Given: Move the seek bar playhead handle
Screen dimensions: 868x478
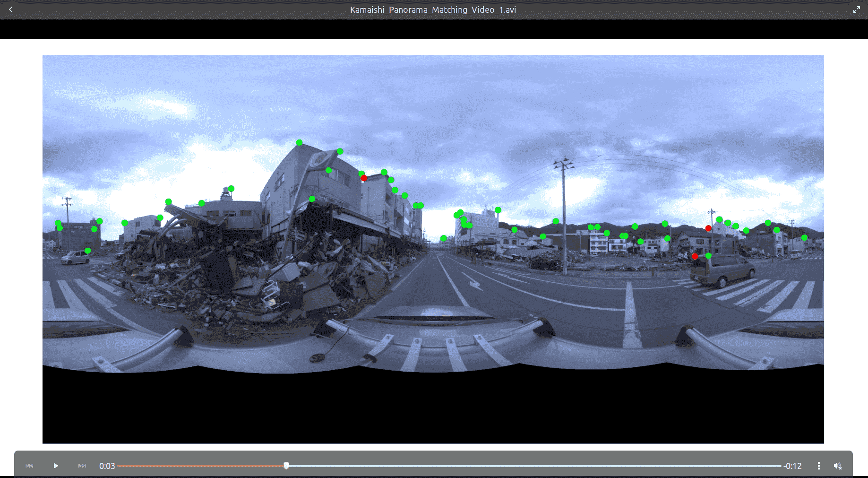Looking at the screenshot, I should [x=286, y=466].
